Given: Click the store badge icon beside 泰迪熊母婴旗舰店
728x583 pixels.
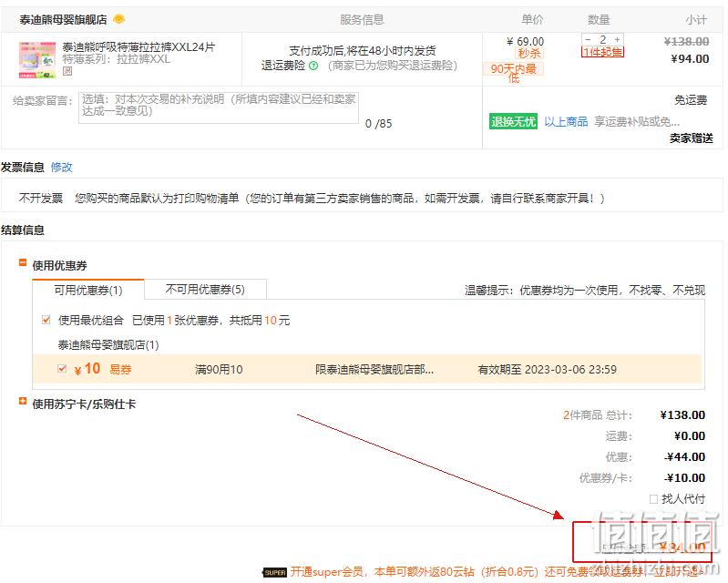Looking at the screenshot, I should [118, 19].
